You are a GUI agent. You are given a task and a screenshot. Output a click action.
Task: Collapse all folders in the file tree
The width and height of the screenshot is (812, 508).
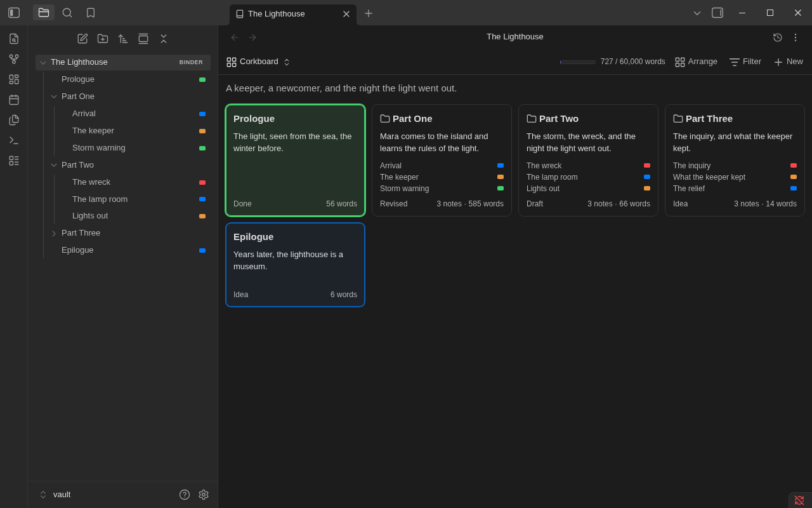164,39
